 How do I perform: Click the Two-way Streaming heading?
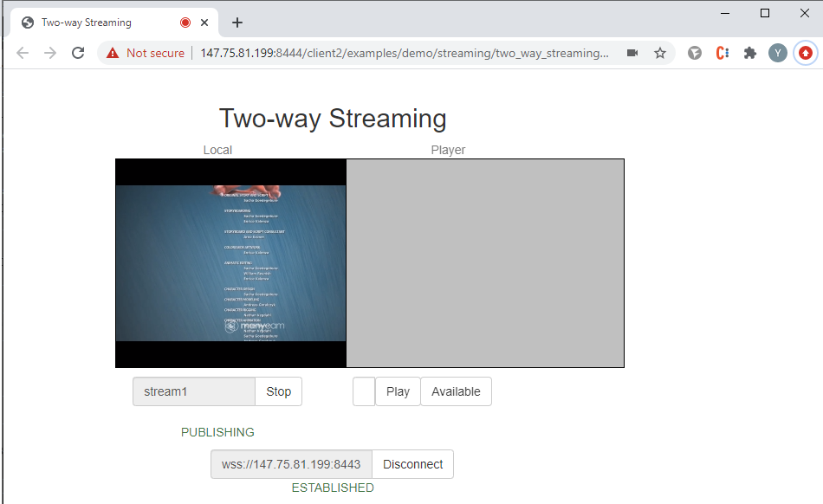333,119
